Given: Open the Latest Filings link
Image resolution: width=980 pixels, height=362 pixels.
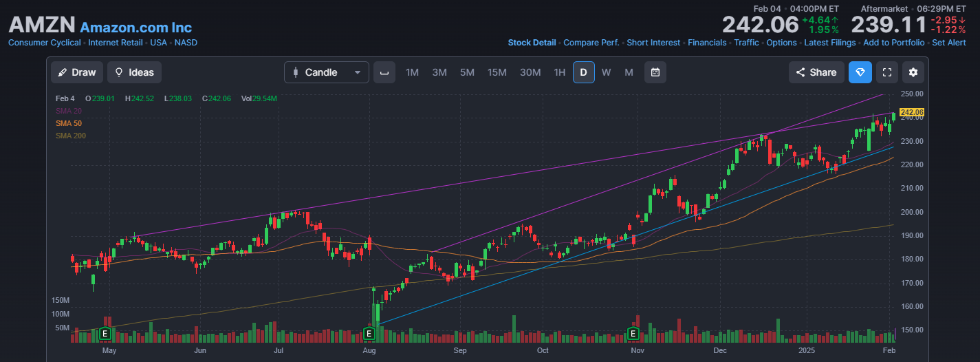Looking at the screenshot, I should tap(830, 43).
